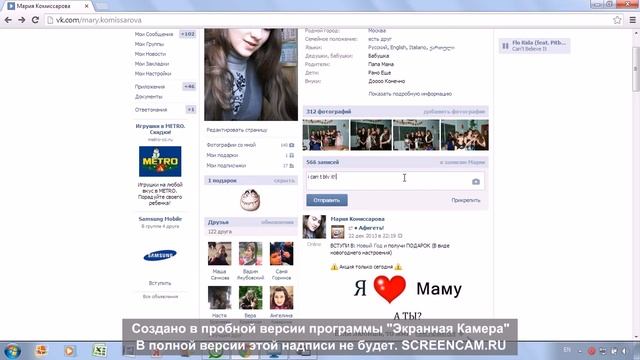Open к записям Марии link
Screen dimensions: 640x360
462,162
